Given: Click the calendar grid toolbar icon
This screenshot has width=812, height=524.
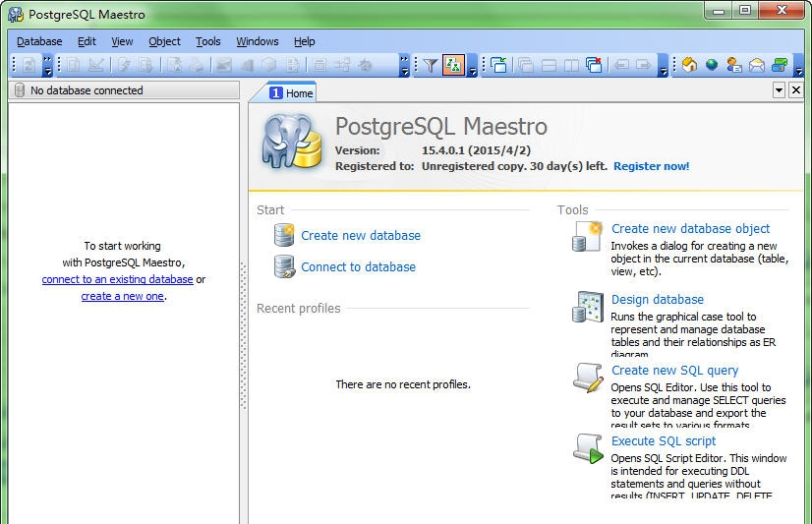Looking at the screenshot, I should pos(319,65).
